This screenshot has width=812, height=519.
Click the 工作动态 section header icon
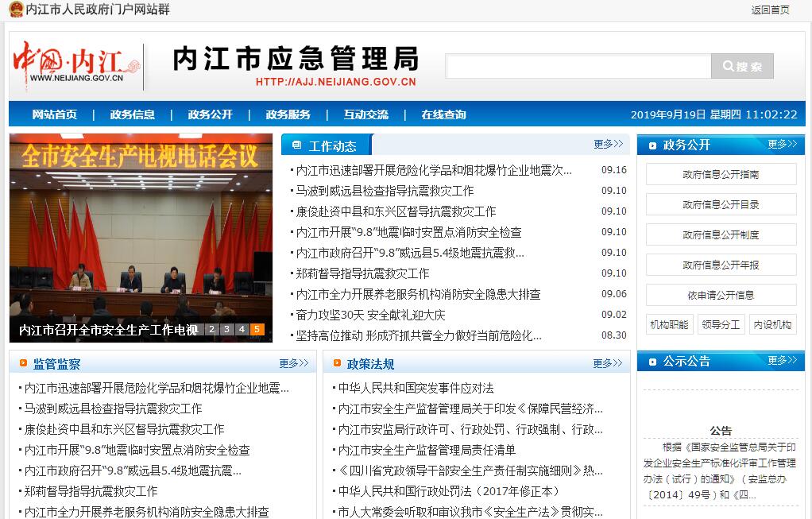297,145
